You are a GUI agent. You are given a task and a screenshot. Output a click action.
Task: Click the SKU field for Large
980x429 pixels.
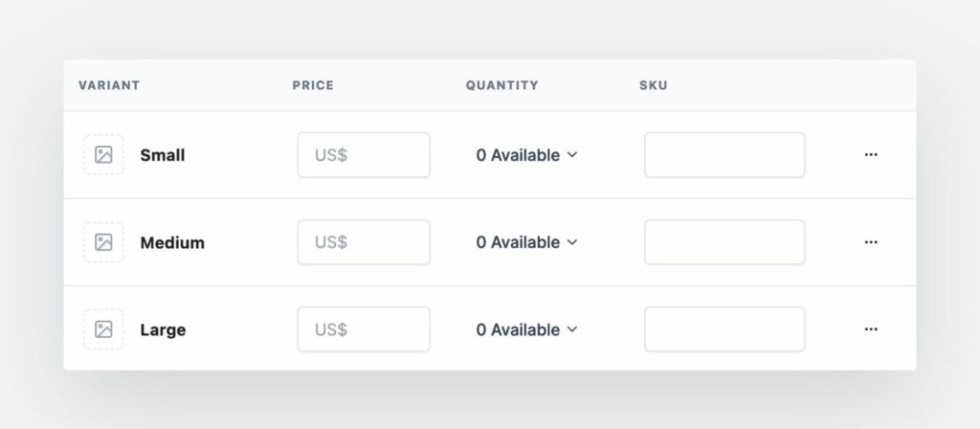(x=724, y=329)
